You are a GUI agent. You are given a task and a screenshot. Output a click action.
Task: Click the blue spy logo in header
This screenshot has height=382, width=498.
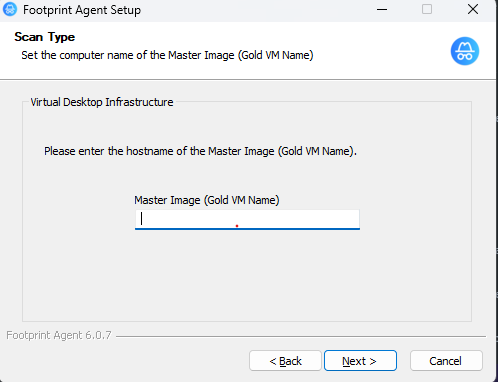(x=465, y=51)
